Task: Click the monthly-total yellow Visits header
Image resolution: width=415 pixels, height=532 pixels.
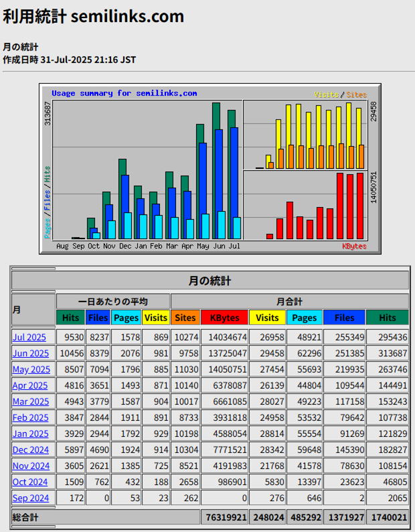Action: point(267,318)
